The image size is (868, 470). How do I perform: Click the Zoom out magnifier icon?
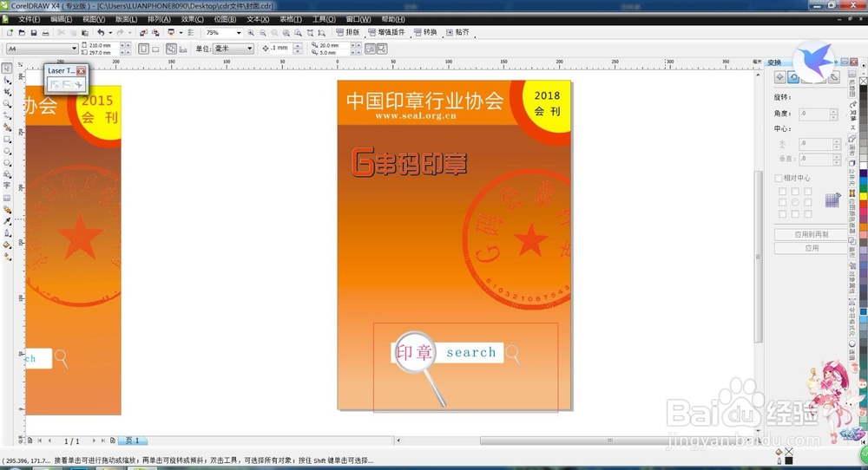(263, 33)
